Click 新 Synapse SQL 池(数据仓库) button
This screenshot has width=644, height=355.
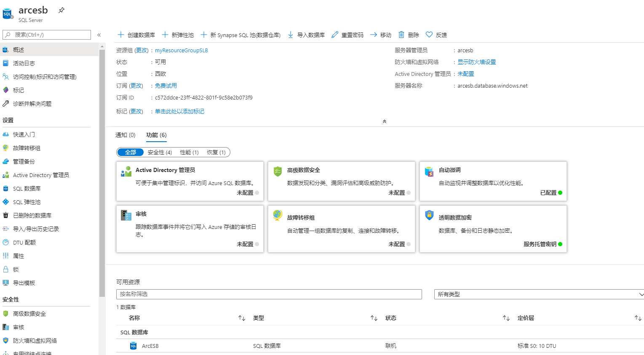click(240, 35)
